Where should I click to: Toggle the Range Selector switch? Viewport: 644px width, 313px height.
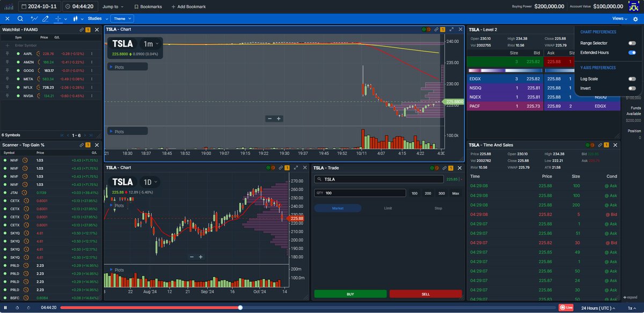632,43
